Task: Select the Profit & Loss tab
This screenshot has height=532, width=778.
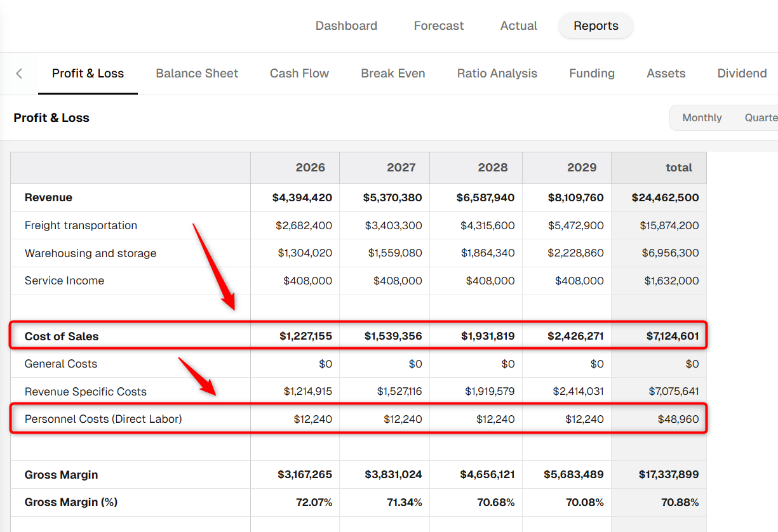Action: 88,74
